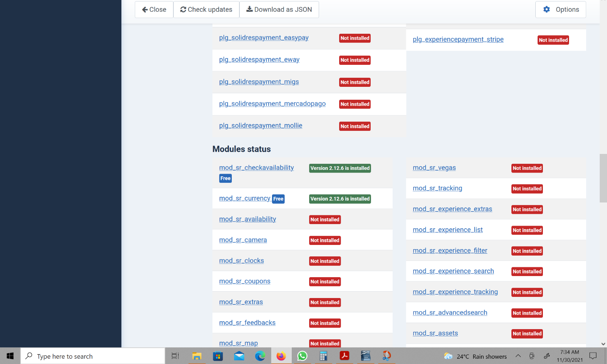The width and height of the screenshot is (607, 364).
Task: Launch WhatsApp from the taskbar
Action: (302, 356)
